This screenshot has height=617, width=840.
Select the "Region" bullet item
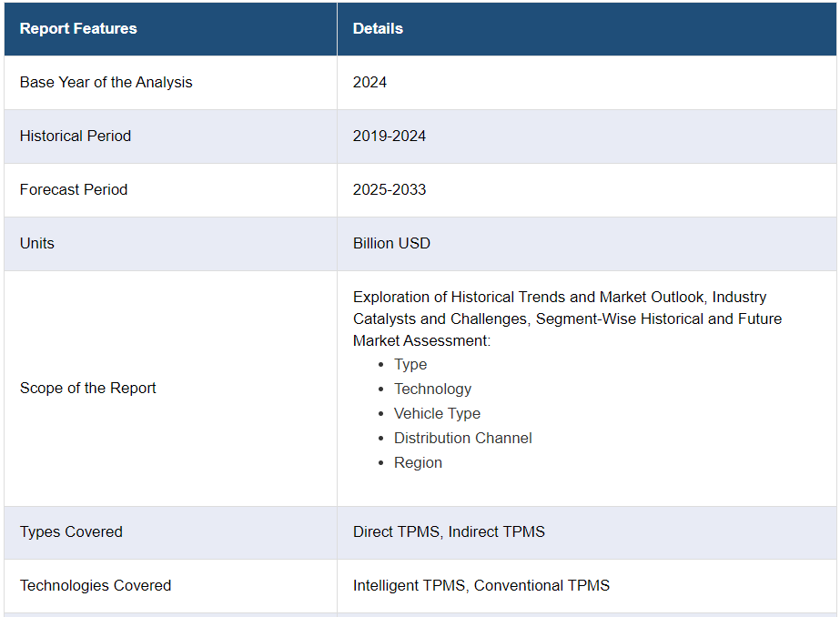point(418,462)
